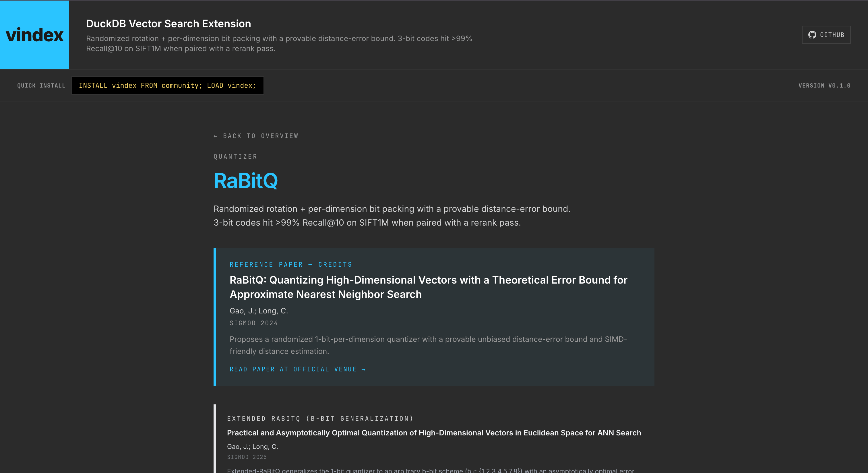Select the quick install command snippet
This screenshot has height=473, width=868.
(167, 86)
